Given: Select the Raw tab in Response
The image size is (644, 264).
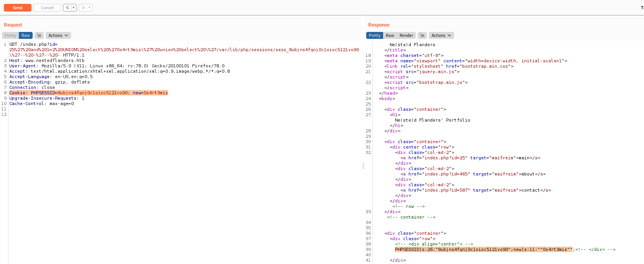Looking at the screenshot, I should [x=390, y=35].
